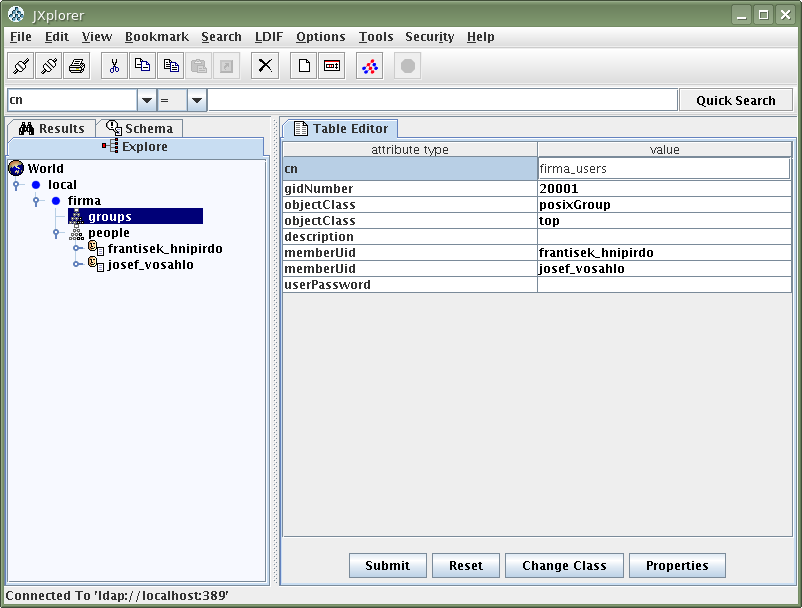This screenshot has width=802, height=608.
Task: Select the Explore tab
Action: click(136, 147)
